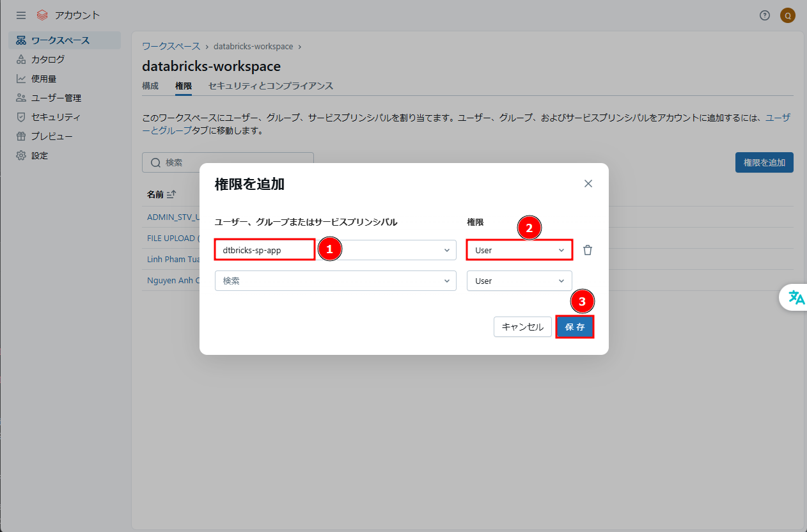807x532 pixels.
Task: Click the ワークスペース breadcrumb link
Action: (x=171, y=46)
